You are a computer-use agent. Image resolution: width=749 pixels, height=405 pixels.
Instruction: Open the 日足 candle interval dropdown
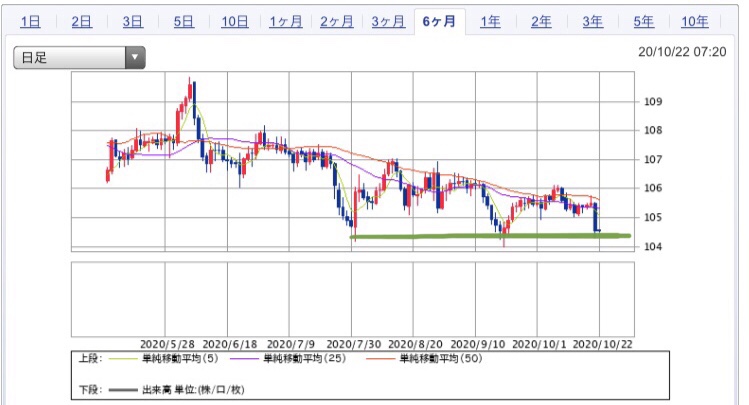coord(79,58)
